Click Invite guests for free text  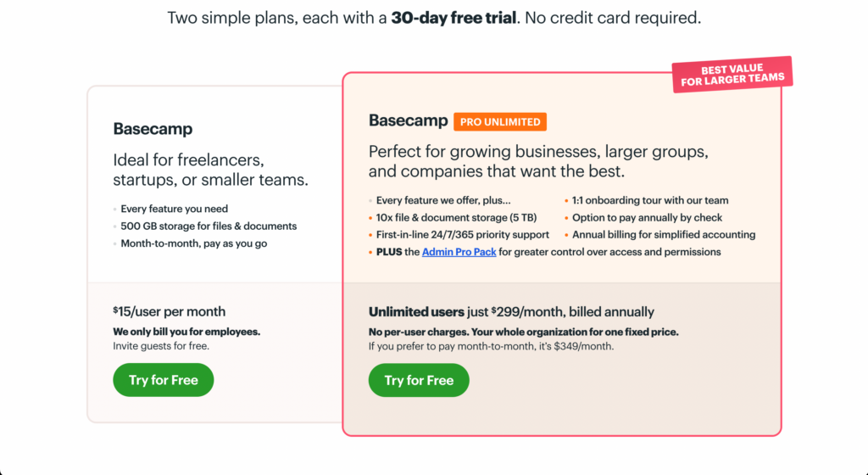coord(161,346)
